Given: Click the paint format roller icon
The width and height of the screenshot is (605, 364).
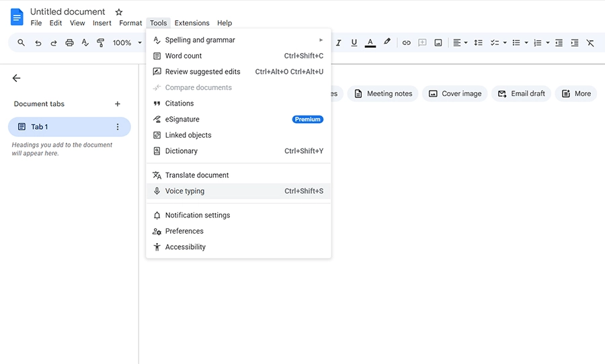Looking at the screenshot, I should coord(101,43).
